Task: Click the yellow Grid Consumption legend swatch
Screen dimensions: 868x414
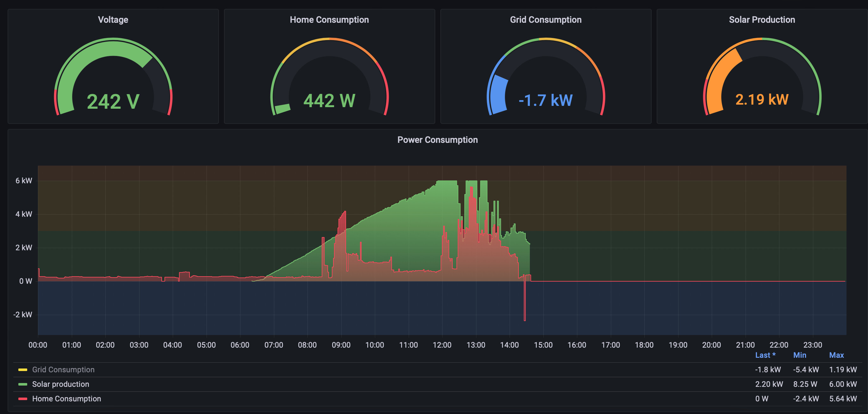Action: point(22,369)
